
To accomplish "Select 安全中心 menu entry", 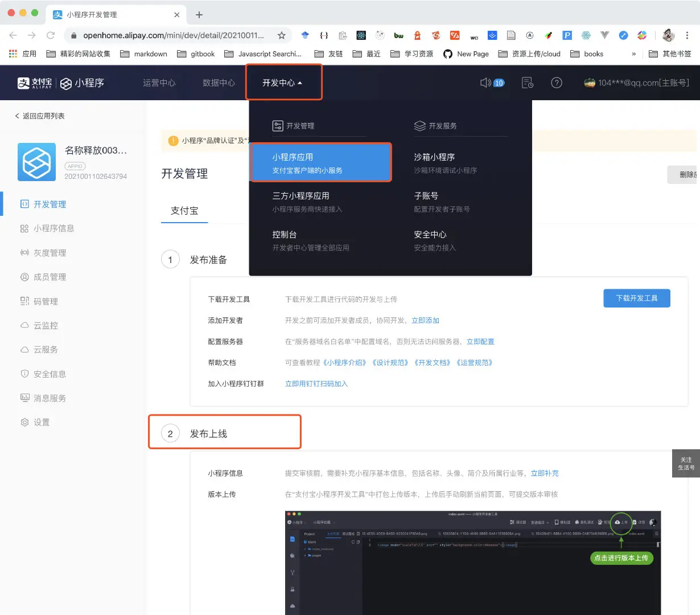I will tap(435, 240).
